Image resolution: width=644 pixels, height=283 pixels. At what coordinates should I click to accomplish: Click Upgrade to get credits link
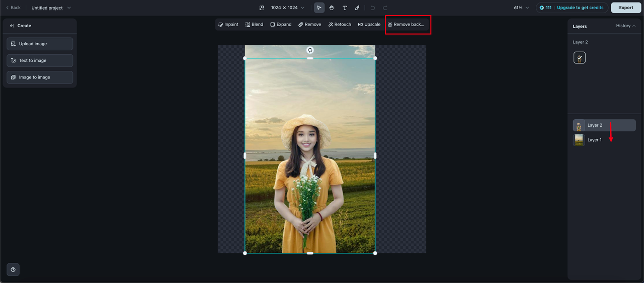(x=580, y=8)
